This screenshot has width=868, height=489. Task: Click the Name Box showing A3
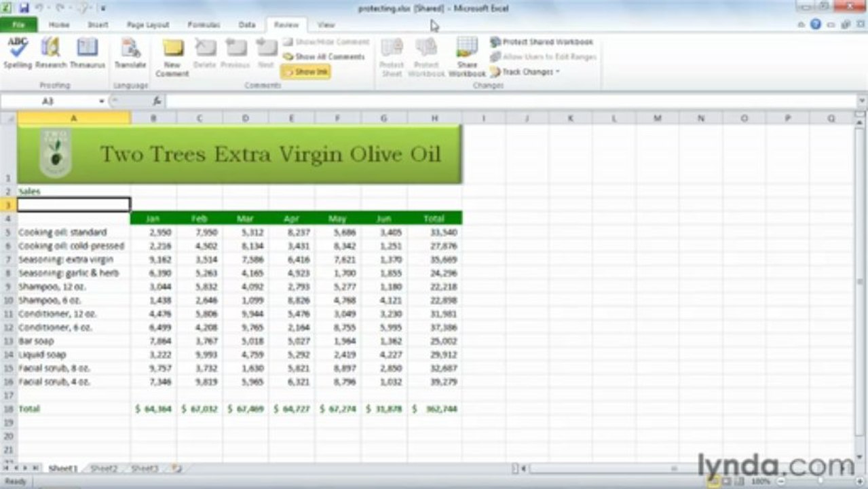click(49, 101)
